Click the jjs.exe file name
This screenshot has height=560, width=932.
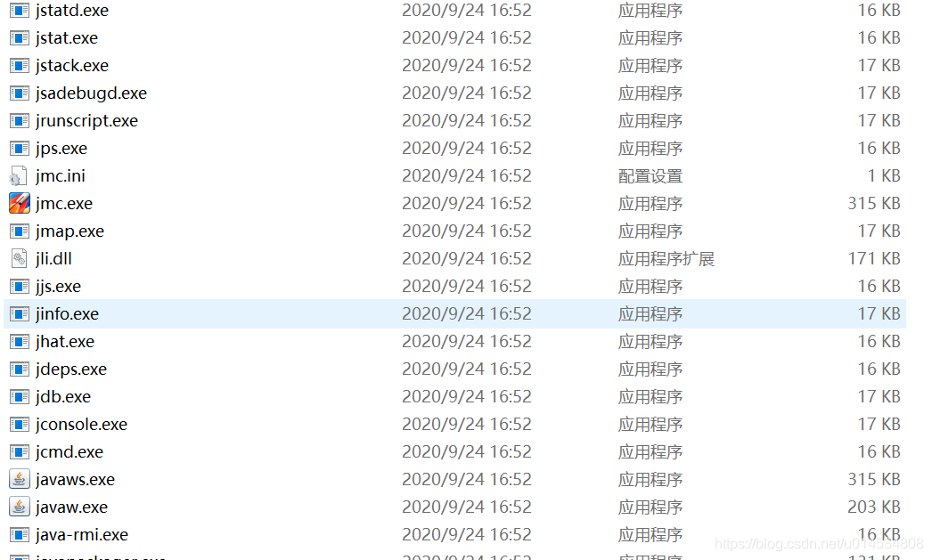[x=58, y=287]
